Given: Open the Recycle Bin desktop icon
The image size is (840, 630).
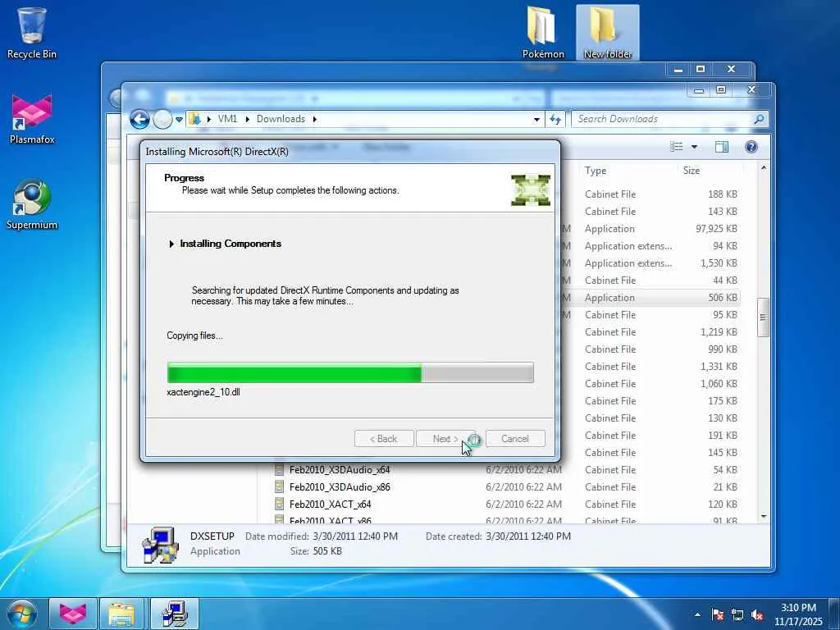Looking at the screenshot, I should point(32,33).
